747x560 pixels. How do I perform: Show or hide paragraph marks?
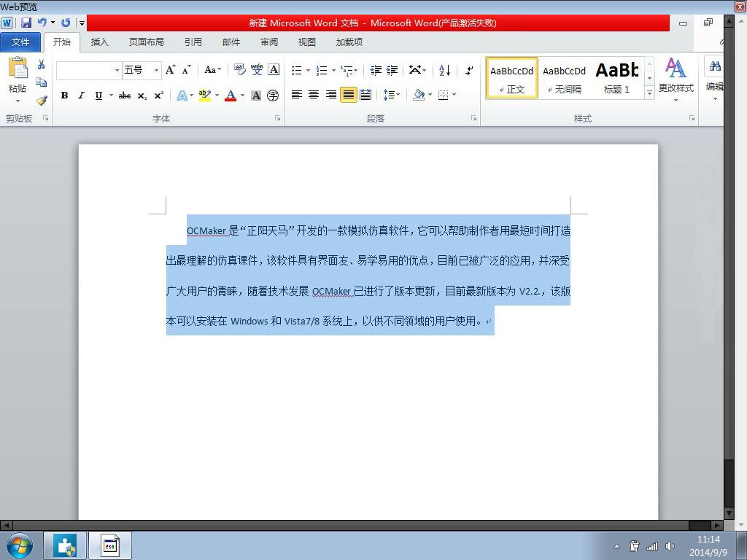469,71
